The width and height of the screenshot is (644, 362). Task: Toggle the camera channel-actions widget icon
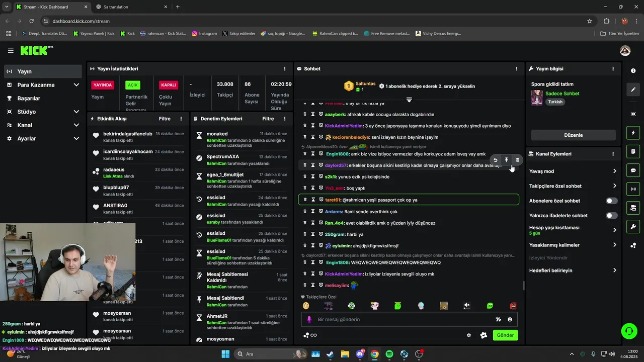pos(633,208)
